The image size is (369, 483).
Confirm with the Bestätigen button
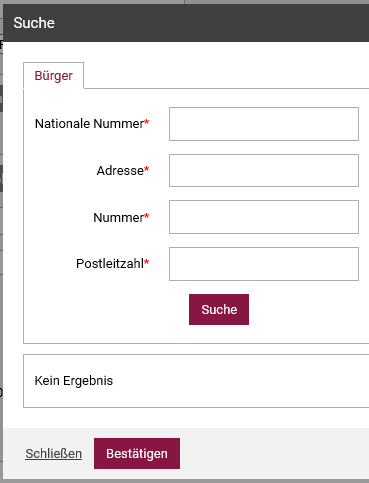tap(137, 453)
